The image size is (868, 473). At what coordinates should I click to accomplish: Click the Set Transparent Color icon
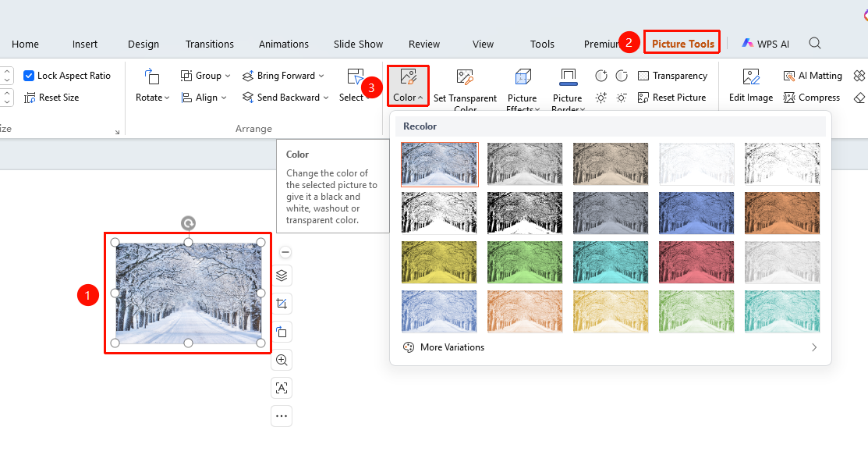tap(465, 77)
